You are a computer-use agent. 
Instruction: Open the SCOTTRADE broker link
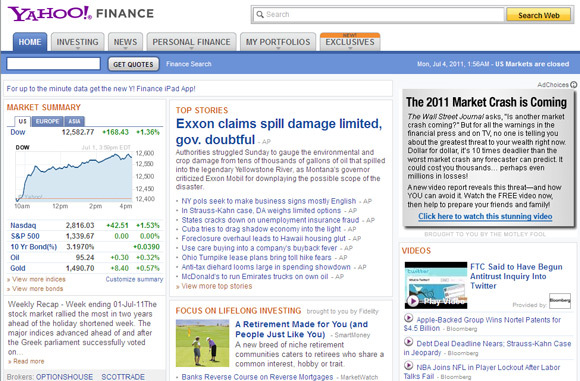[123, 377]
